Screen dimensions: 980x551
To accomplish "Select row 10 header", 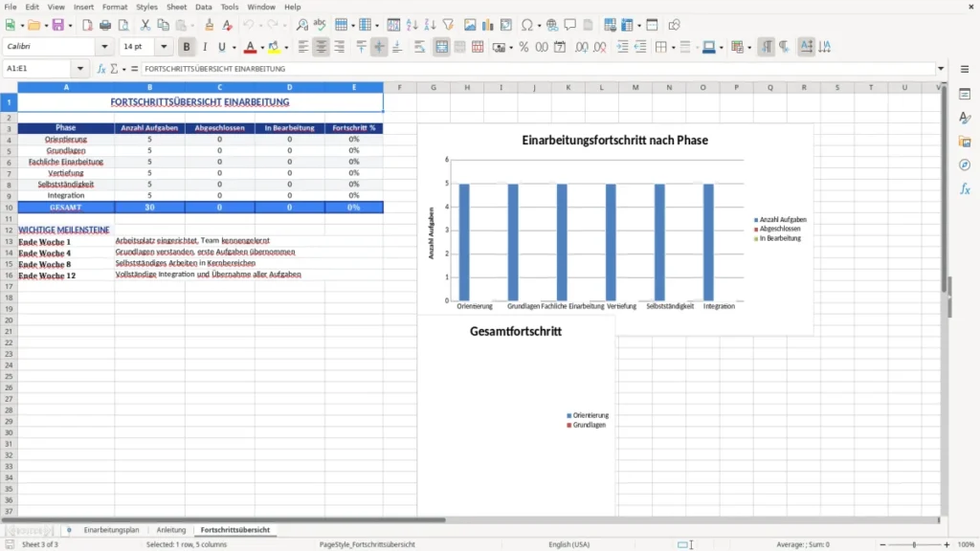I will (9, 208).
